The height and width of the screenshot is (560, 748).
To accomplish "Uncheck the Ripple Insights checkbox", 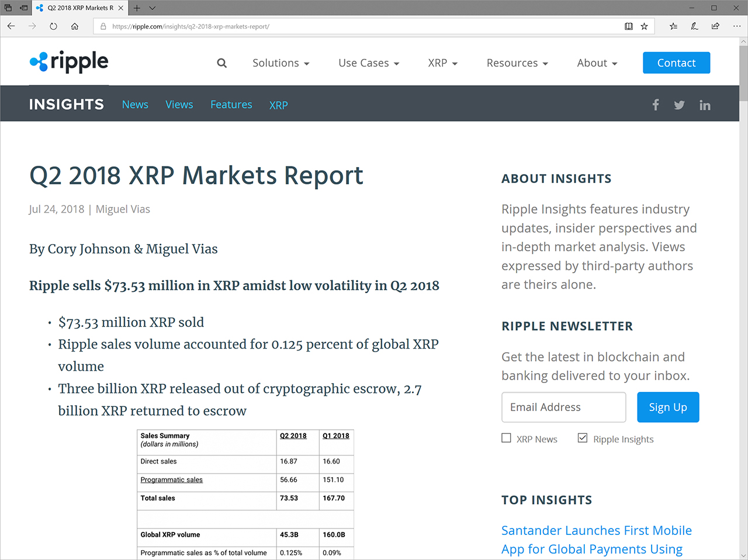I will point(583,437).
